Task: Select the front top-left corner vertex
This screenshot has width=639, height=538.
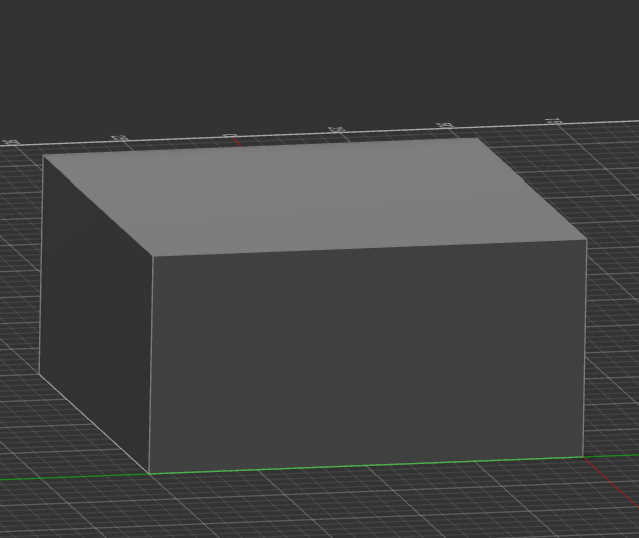Action: [x=151, y=255]
